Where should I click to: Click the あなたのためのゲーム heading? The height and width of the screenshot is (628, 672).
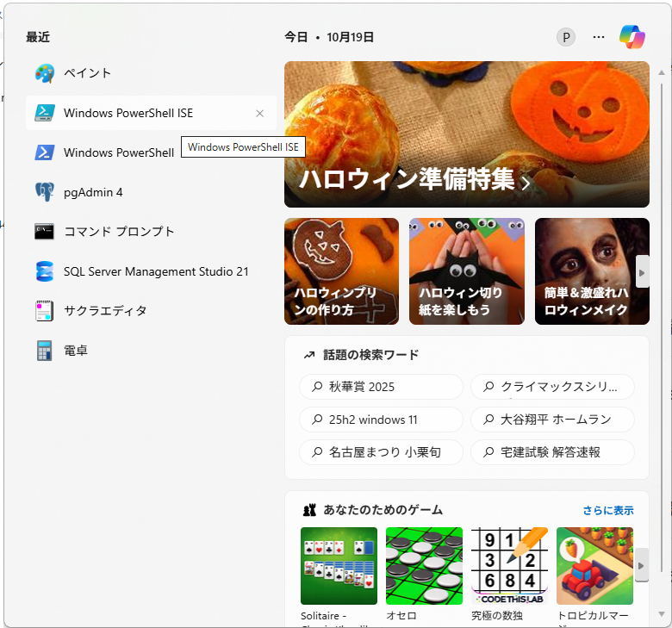[x=383, y=510]
